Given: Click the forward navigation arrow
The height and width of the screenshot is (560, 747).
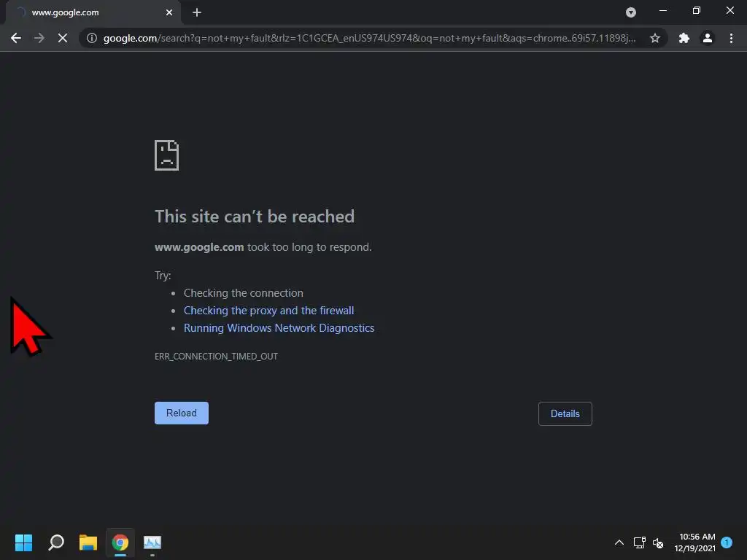Looking at the screenshot, I should [39, 38].
